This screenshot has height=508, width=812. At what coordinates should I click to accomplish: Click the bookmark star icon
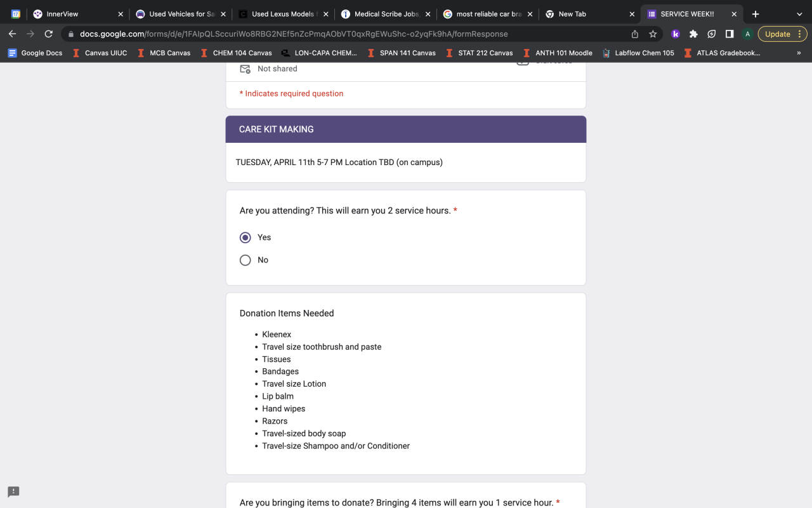pyautogui.click(x=653, y=34)
